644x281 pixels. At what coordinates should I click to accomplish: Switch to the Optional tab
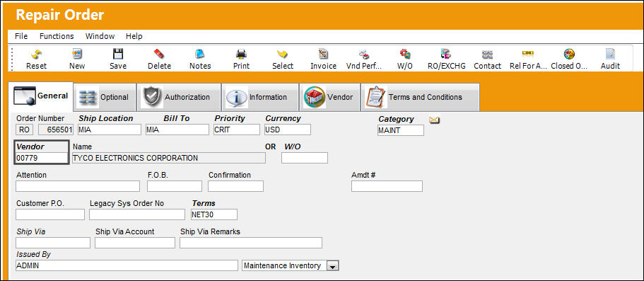(x=105, y=98)
